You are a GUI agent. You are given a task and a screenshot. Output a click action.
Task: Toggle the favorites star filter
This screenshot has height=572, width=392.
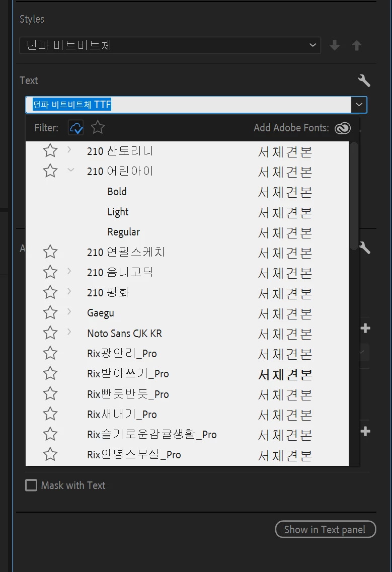coord(98,128)
